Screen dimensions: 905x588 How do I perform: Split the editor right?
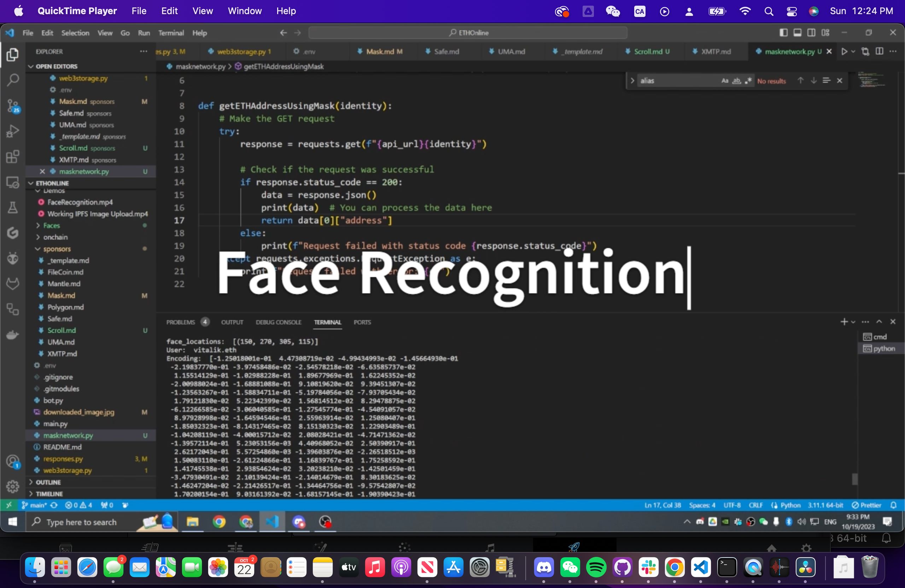tap(880, 51)
